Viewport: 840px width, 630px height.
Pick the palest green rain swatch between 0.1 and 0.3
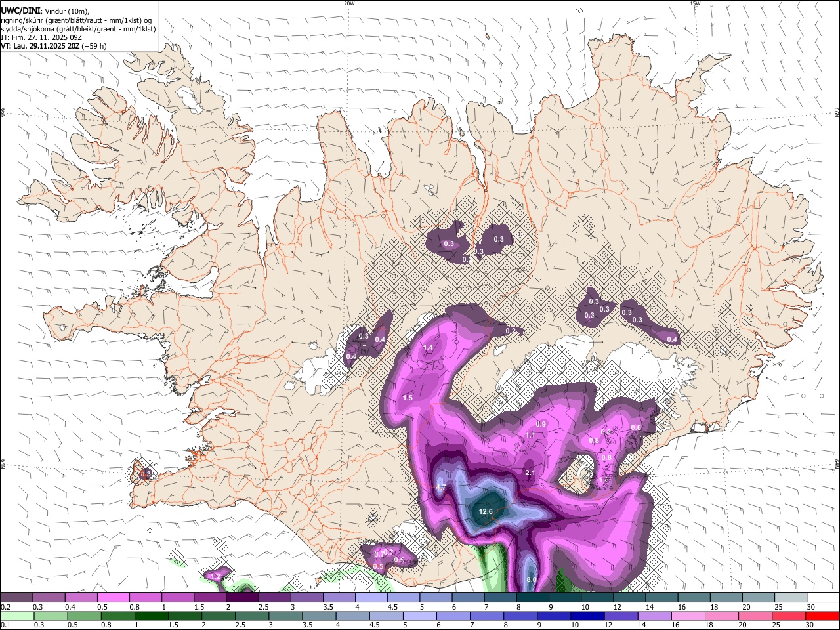(16, 616)
